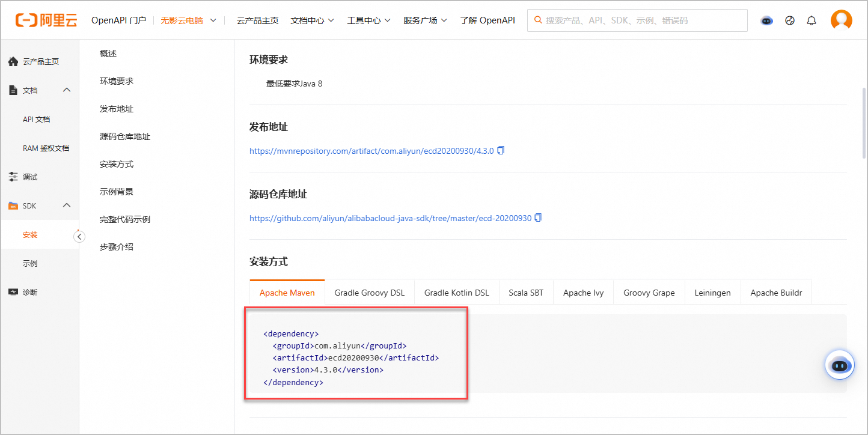
Task: Jump to 完整代码示例 in page outline
Action: pyautogui.click(x=125, y=219)
